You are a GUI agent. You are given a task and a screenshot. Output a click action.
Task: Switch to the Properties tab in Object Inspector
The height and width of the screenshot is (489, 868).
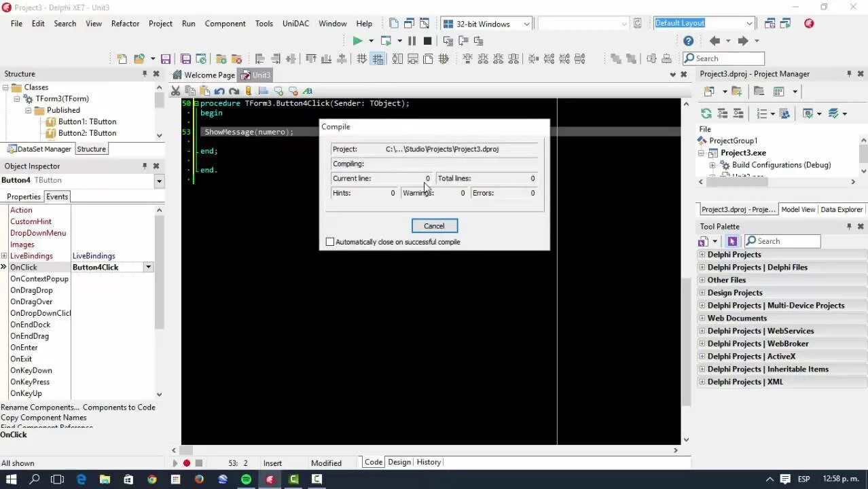(x=24, y=197)
